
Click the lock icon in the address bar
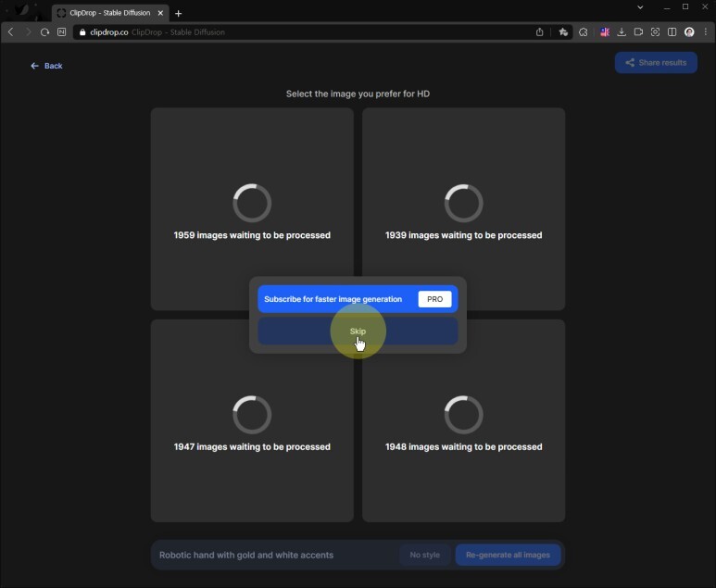82,32
